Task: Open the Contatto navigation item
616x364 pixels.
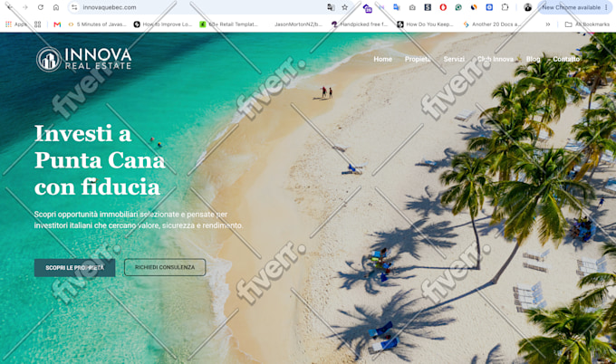Action: click(566, 59)
